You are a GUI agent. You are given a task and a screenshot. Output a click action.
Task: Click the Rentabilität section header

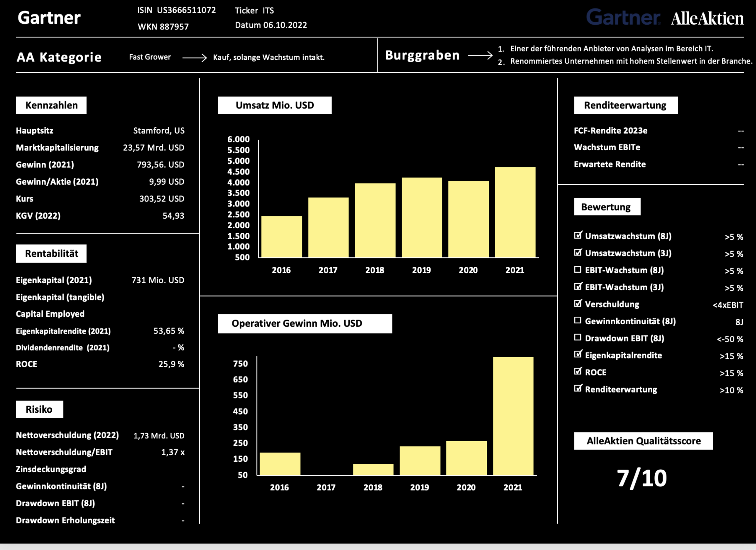click(x=51, y=254)
